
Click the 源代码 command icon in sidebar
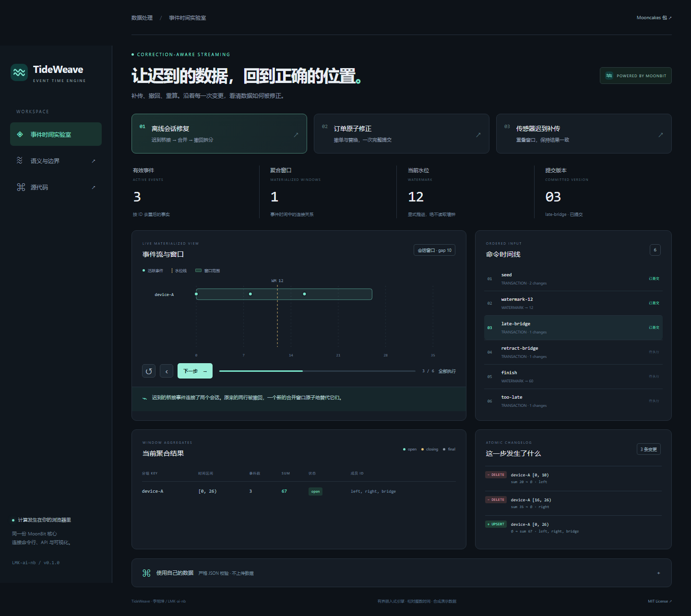pyautogui.click(x=21, y=187)
